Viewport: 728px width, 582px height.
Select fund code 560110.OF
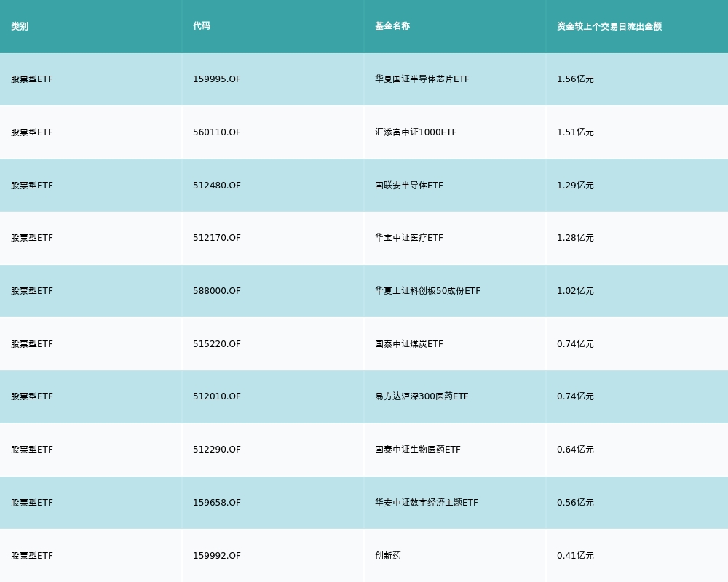pos(217,132)
